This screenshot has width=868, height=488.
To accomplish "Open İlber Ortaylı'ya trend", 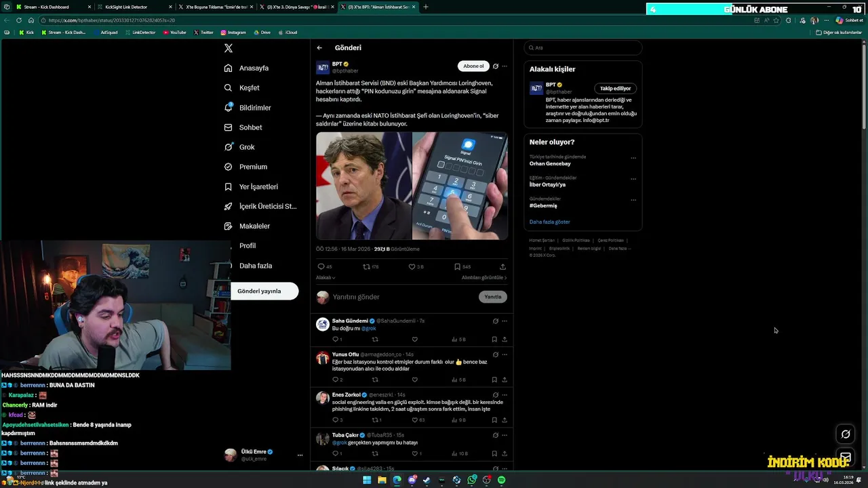I will pyautogui.click(x=547, y=184).
